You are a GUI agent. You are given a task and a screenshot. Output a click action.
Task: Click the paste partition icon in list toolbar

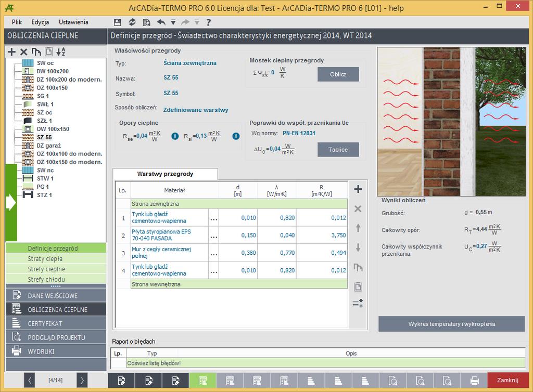[x=48, y=51]
